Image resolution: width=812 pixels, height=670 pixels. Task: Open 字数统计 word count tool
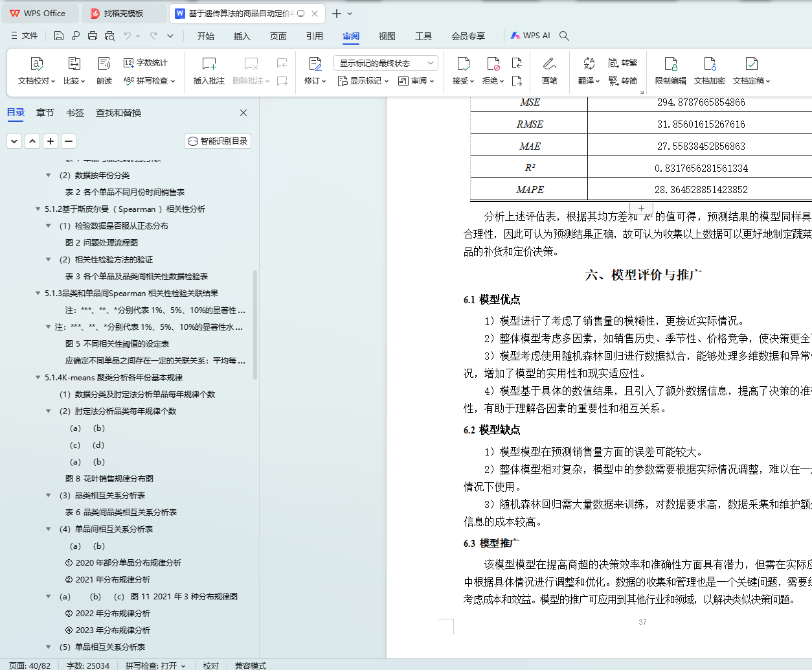(146, 63)
